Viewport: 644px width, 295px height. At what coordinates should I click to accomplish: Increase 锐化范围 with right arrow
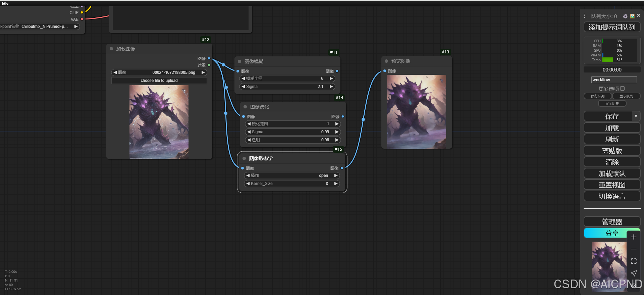[337, 124]
